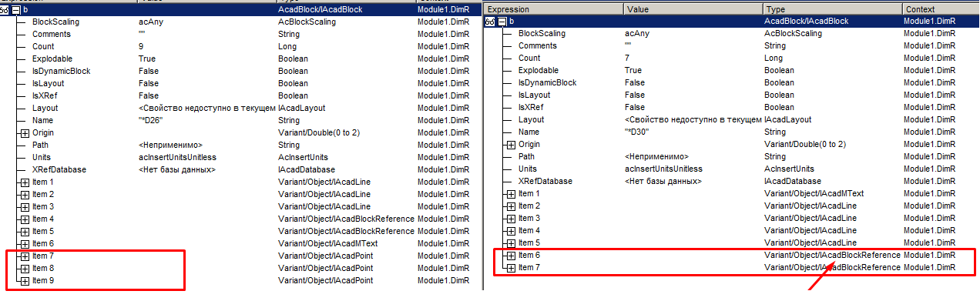The image size is (980, 301).
Task: Expand Item 4 IAcadBlockReference in left panel
Action: click(x=25, y=219)
